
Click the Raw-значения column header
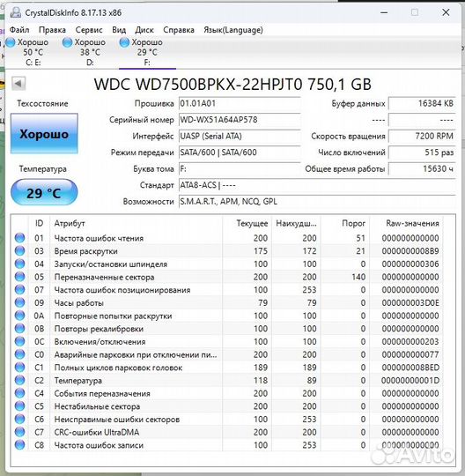click(406, 223)
